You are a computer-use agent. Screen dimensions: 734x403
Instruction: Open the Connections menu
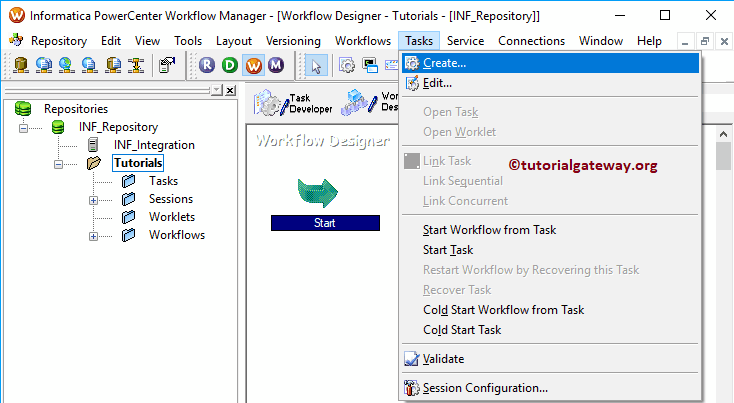click(531, 41)
